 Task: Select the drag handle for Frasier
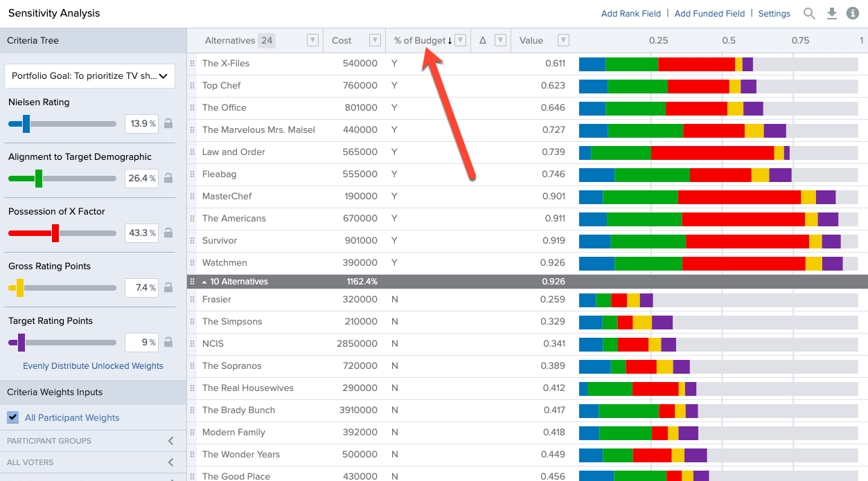192,299
